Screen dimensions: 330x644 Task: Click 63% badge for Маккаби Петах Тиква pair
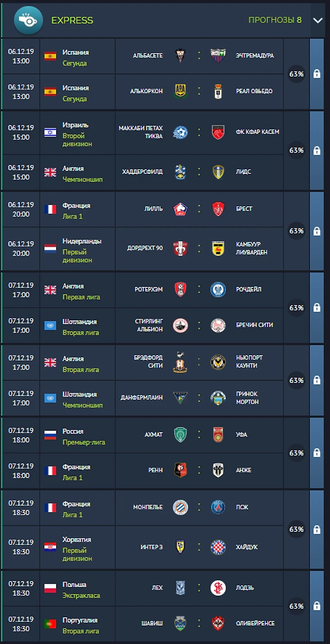(297, 150)
